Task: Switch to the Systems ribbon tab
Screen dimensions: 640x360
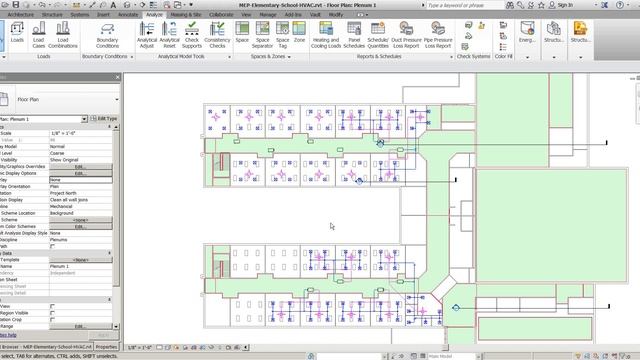Action: coord(80,15)
